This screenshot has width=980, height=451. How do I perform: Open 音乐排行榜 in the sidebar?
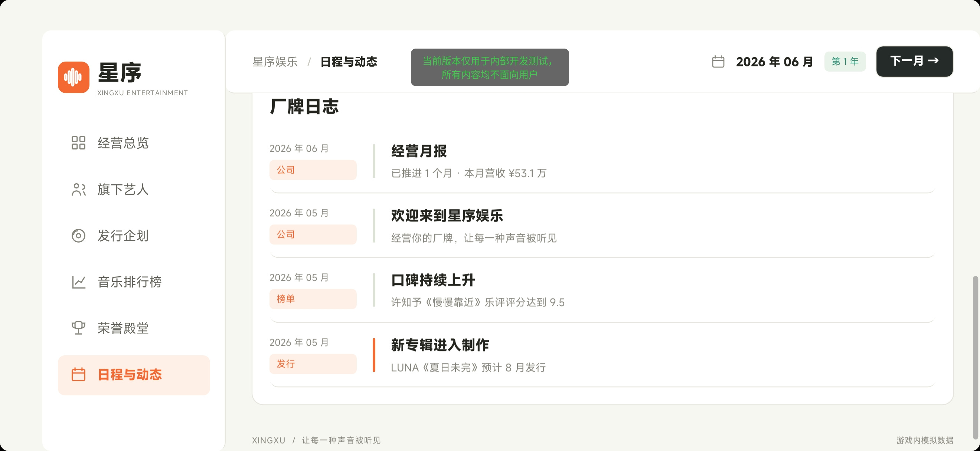(134, 282)
